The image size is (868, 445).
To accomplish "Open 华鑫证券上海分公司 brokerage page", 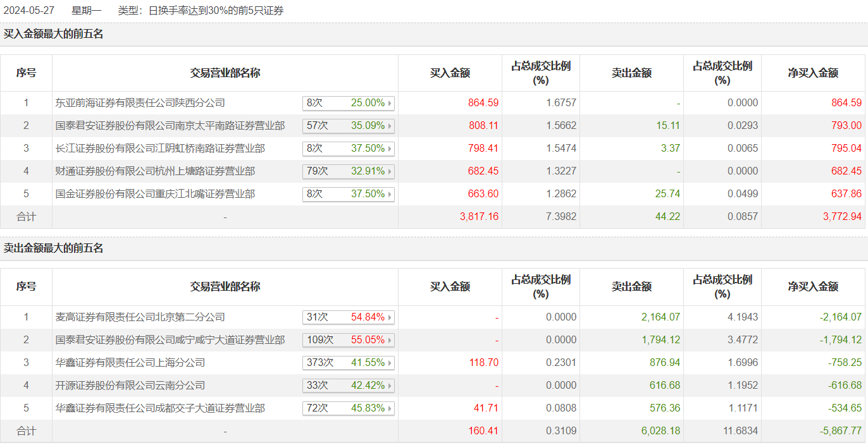I will (x=130, y=363).
